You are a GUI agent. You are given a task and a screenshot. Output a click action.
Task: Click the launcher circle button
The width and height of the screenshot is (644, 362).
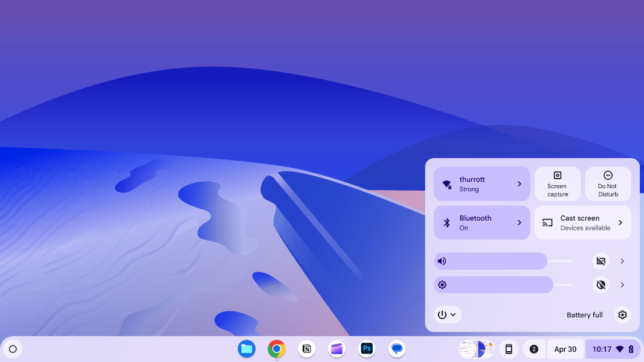(x=13, y=349)
